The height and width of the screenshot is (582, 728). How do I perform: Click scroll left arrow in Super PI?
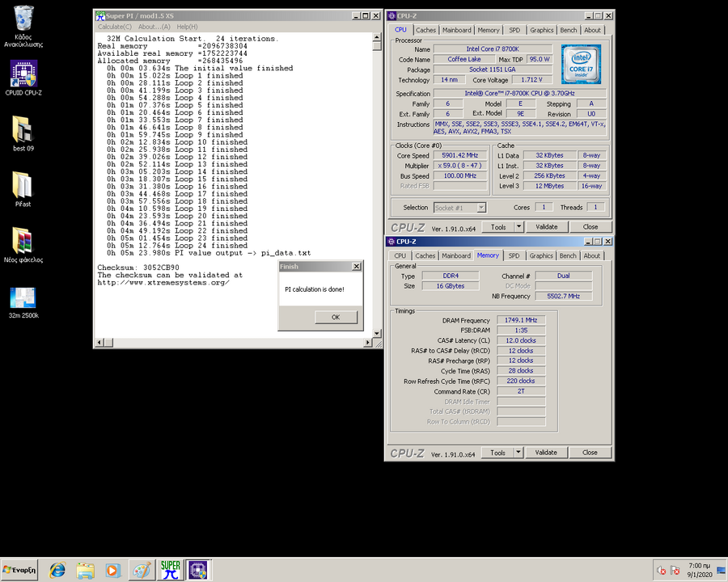coord(99,343)
